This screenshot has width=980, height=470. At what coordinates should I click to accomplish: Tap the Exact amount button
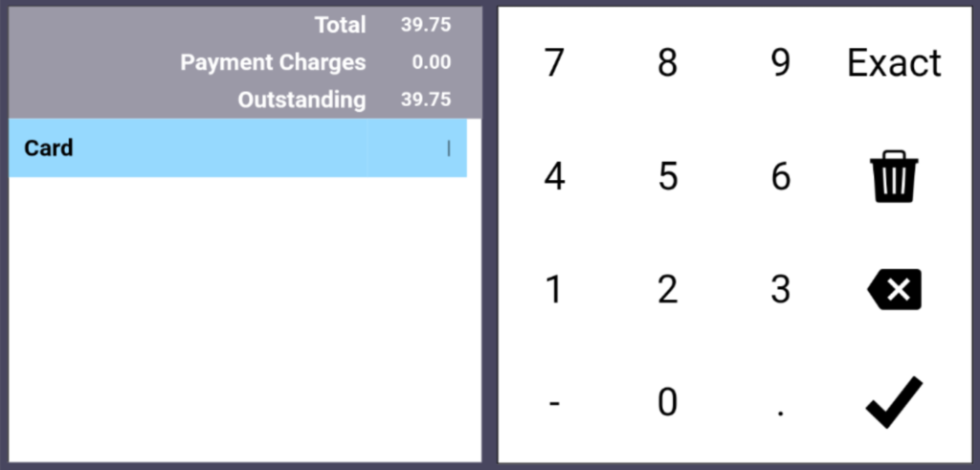[894, 63]
